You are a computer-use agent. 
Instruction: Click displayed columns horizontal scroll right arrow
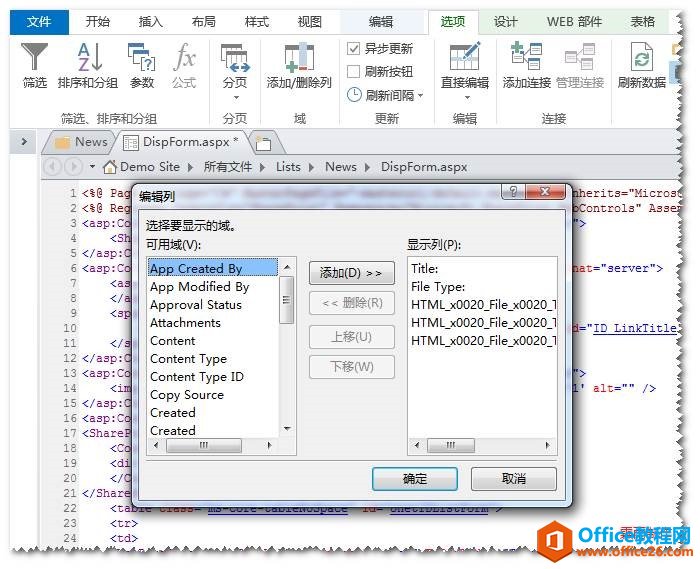547,445
